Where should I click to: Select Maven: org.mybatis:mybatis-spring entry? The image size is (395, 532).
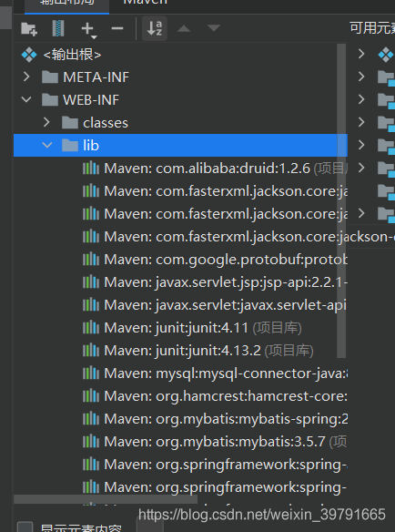pos(226,419)
